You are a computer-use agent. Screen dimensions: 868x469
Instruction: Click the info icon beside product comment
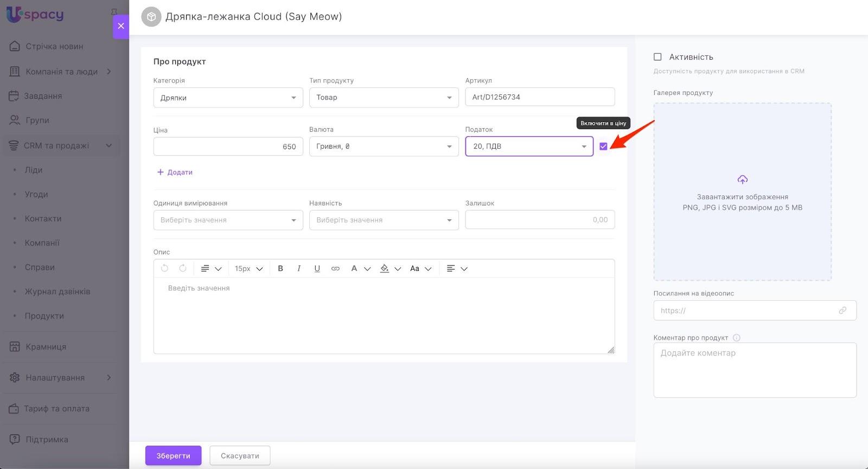pyautogui.click(x=736, y=338)
